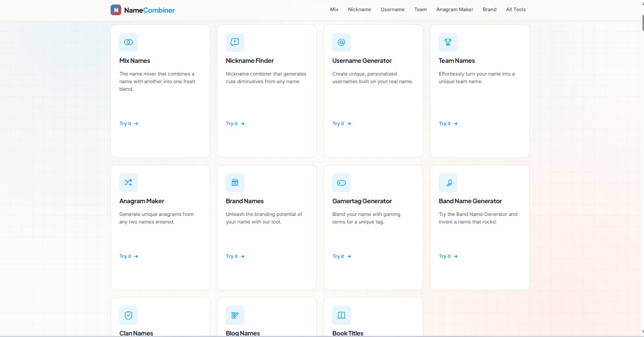Click the Anagram Maker shuffle icon

coord(128,182)
